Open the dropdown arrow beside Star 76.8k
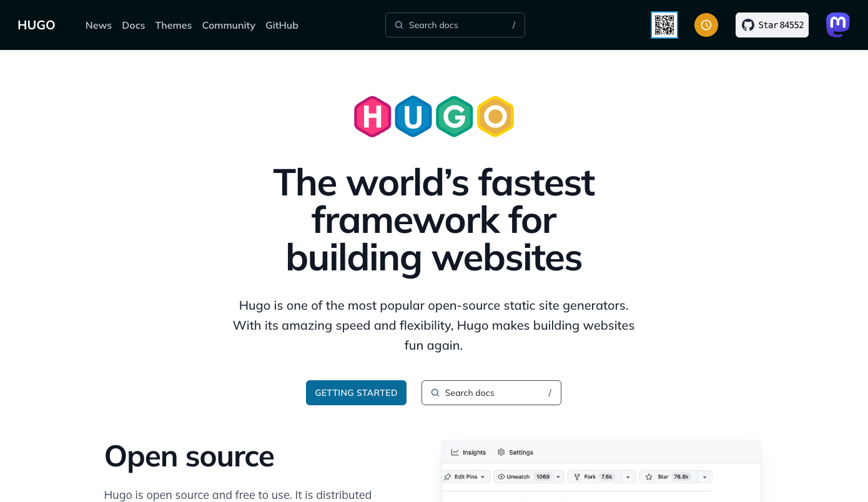Screen dimensions: 868x502 click(704, 476)
